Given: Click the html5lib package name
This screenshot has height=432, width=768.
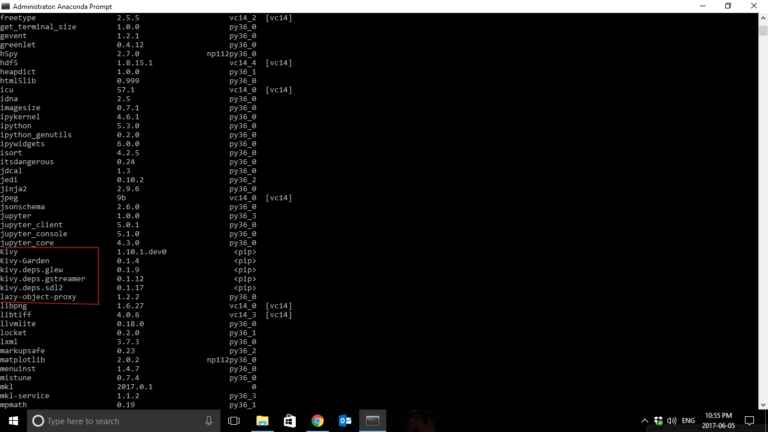Looking at the screenshot, I should [x=18, y=81].
